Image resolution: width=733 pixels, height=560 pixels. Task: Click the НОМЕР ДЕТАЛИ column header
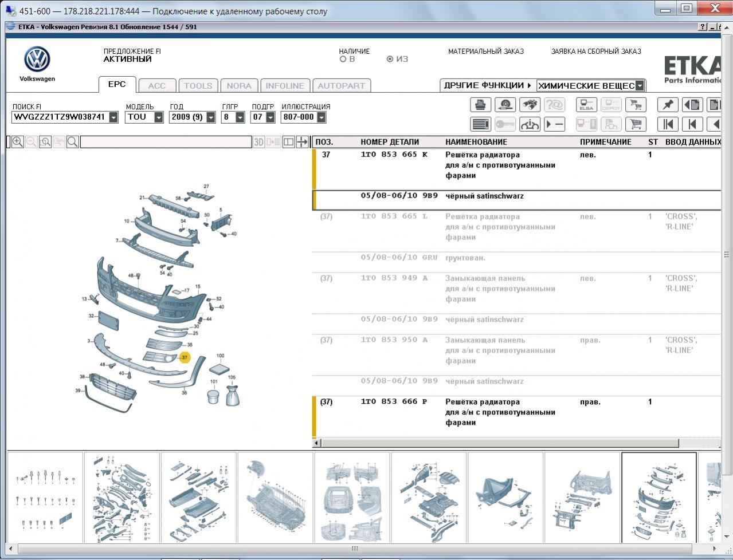(390, 142)
